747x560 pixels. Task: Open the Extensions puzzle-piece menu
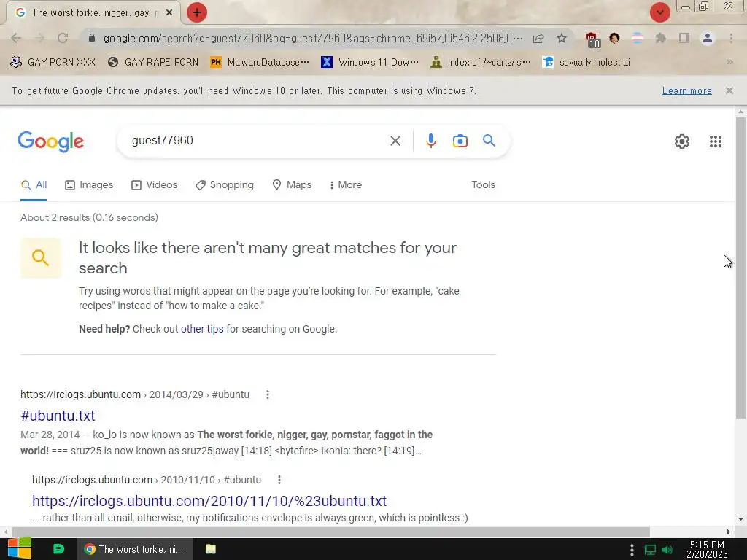(660, 38)
